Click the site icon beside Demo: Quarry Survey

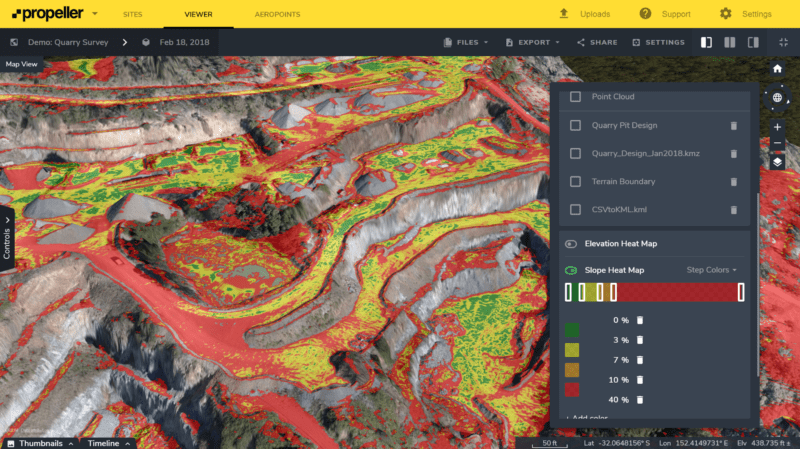click(14, 42)
